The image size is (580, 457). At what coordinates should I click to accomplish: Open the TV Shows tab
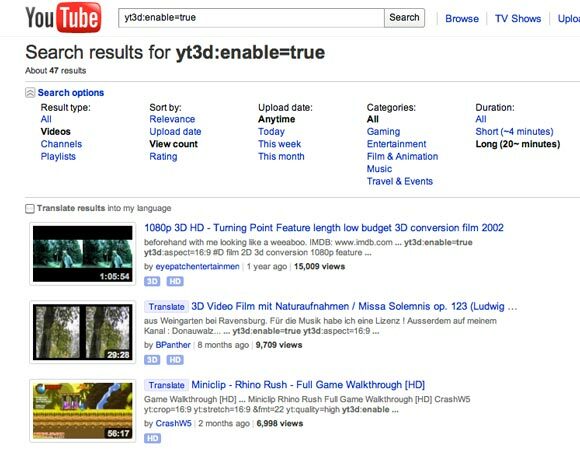pos(518,19)
